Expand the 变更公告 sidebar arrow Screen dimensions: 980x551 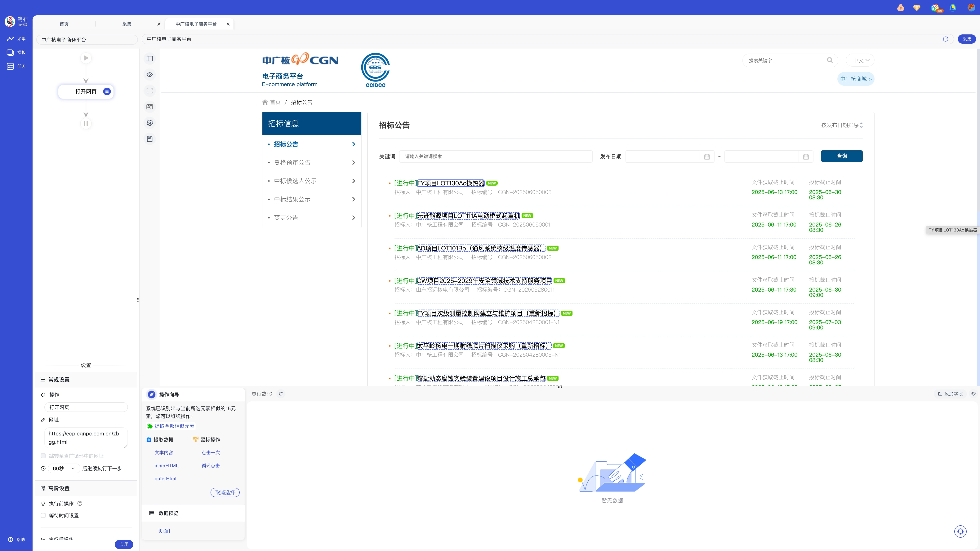point(353,218)
